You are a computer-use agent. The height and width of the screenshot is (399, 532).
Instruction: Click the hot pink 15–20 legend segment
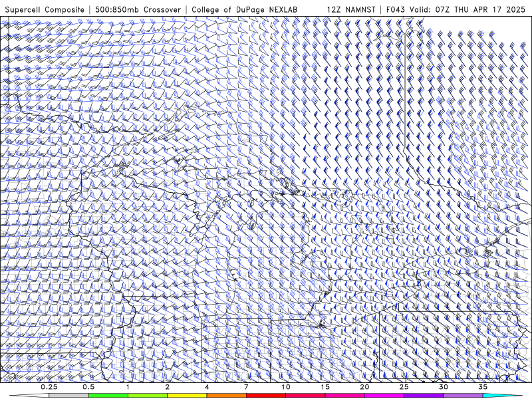tap(344, 396)
